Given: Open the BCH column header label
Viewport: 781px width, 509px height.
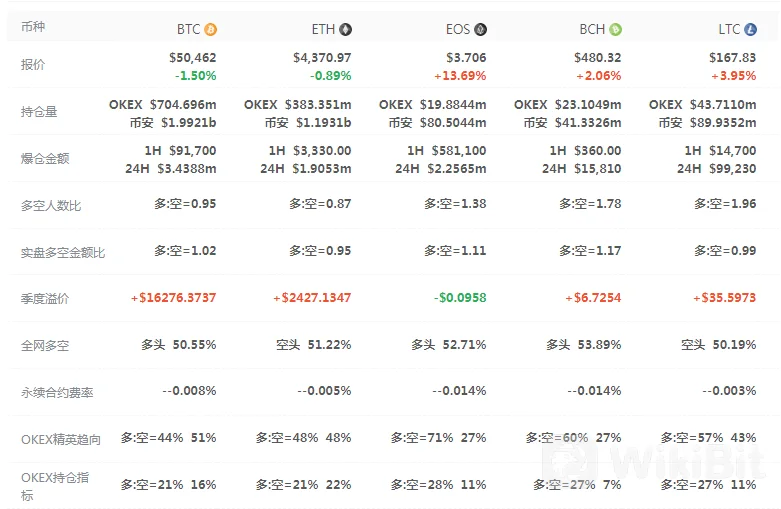Looking at the screenshot, I should point(592,30).
